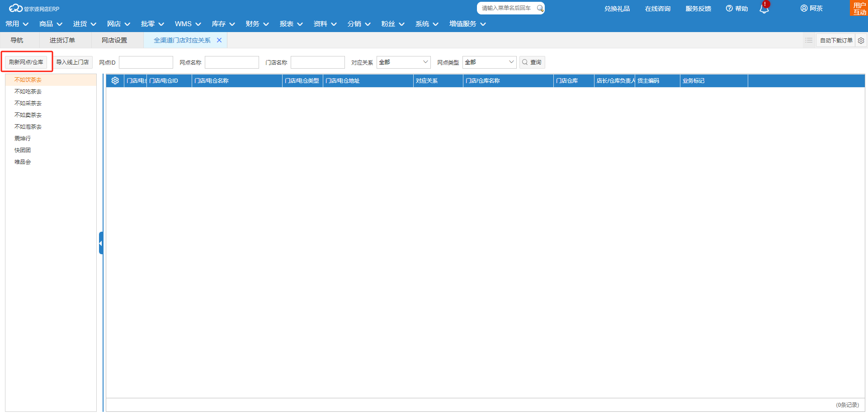This screenshot has height=415, width=868.
Task: Click the 查询 search button
Action: tap(532, 62)
